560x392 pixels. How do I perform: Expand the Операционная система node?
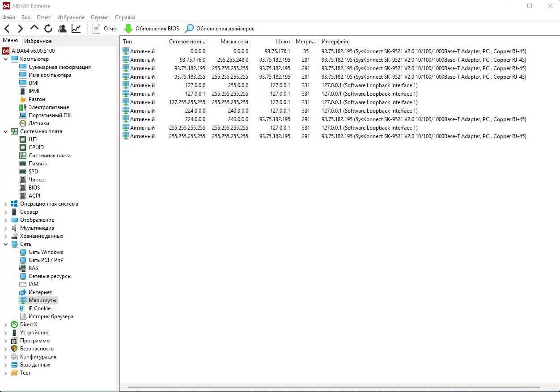point(6,204)
